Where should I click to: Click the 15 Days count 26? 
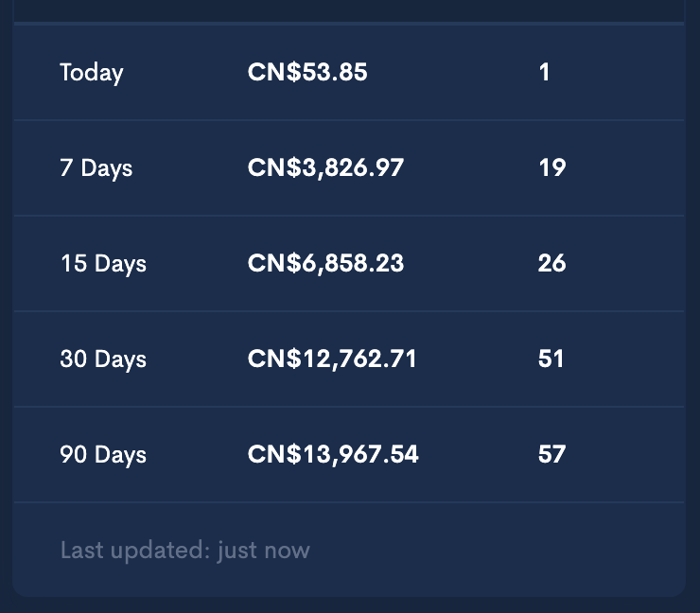(x=552, y=263)
